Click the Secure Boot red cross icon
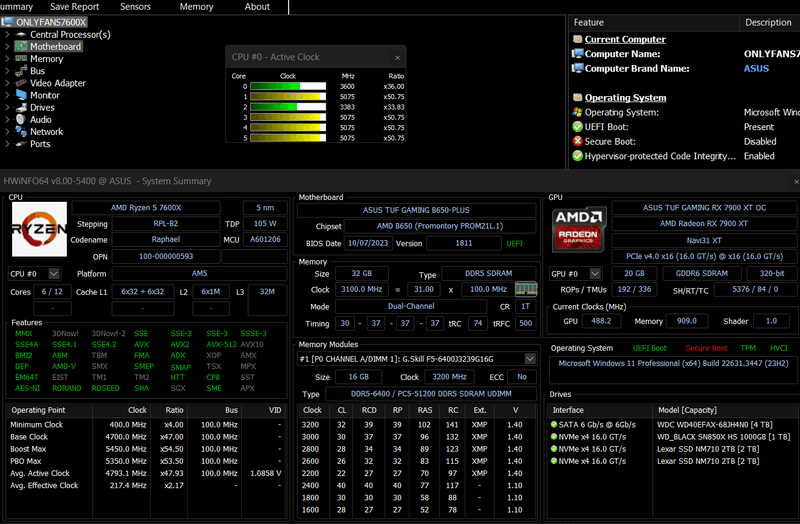 coord(578,141)
